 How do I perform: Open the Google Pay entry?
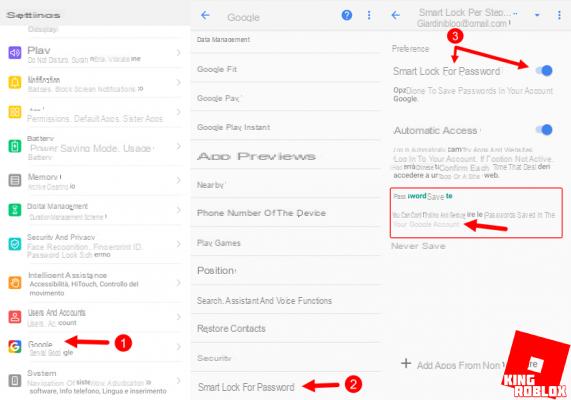tap(286, 98)
